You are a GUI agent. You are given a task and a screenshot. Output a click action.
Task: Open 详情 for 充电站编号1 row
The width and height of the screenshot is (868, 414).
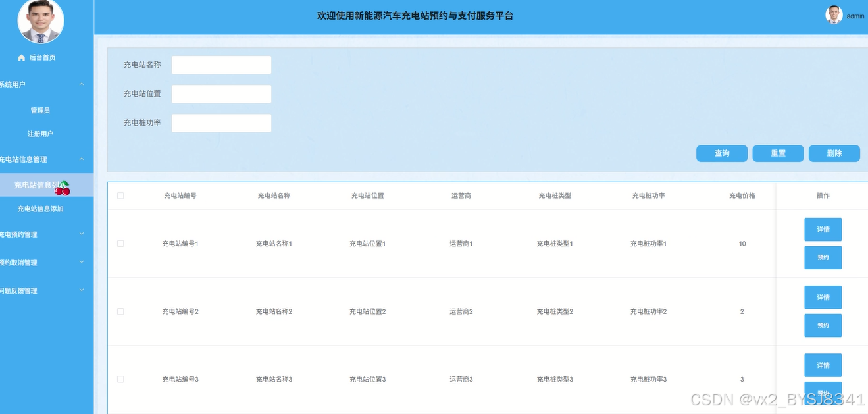[x=823, y=230]
